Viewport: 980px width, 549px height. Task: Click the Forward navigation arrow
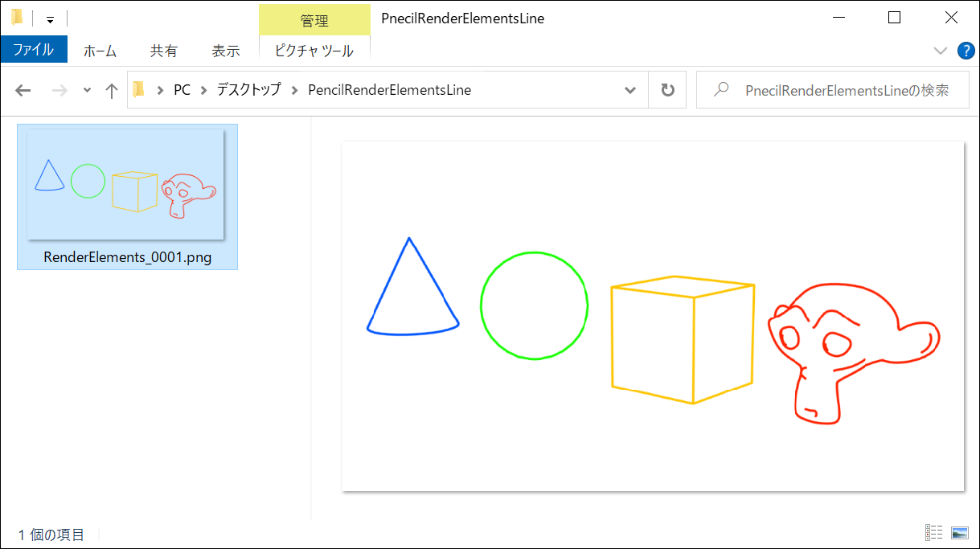59,90
